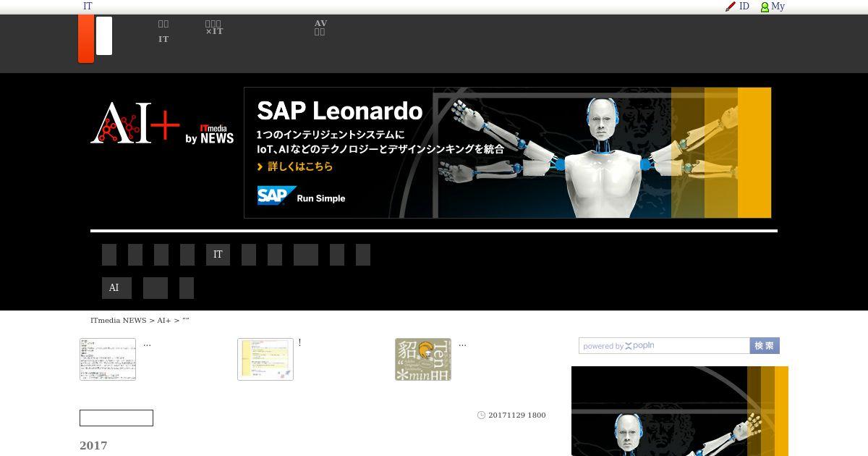
Task: Open the sidebar SAP robot advertisement
Action: 680,411
